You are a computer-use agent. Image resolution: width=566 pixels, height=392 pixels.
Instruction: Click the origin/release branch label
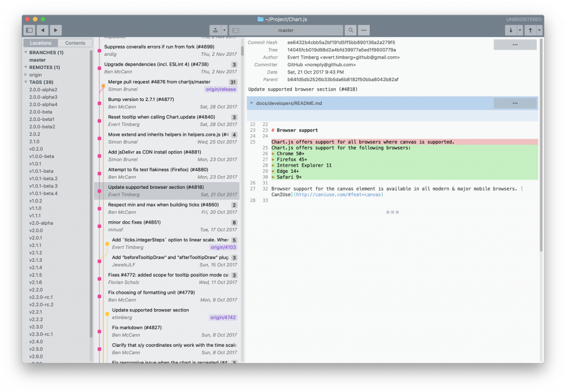[x=221, y=89]
